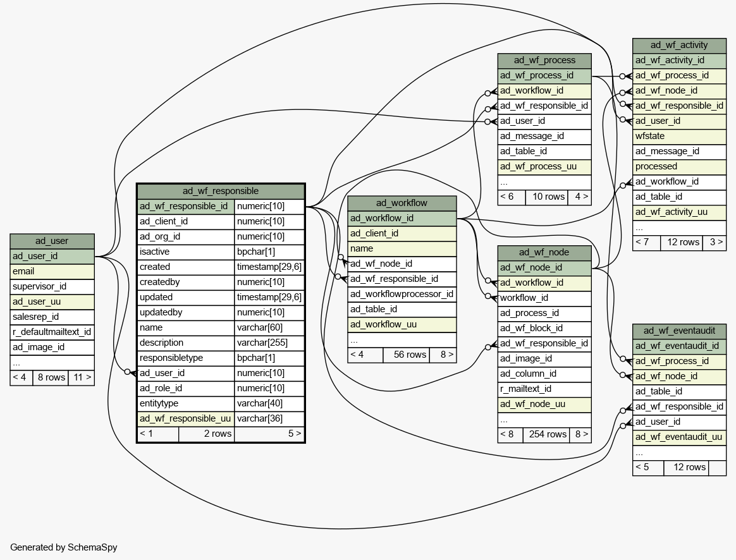Select ad_wf_process_uu in ad_wf_process
This screenshot has width=736, height=560.
click(x=544, y=166)
